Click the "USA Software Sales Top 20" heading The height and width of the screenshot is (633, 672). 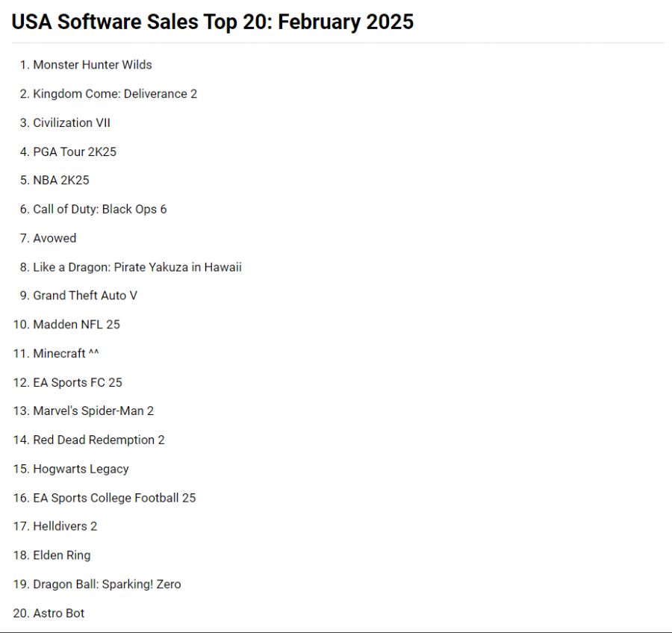212,22
